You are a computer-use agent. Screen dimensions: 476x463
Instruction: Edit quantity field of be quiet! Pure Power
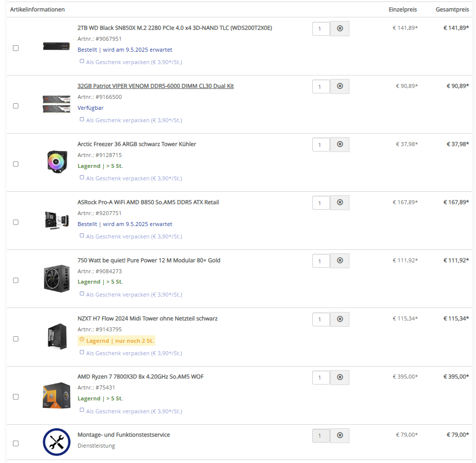(321, 261)
